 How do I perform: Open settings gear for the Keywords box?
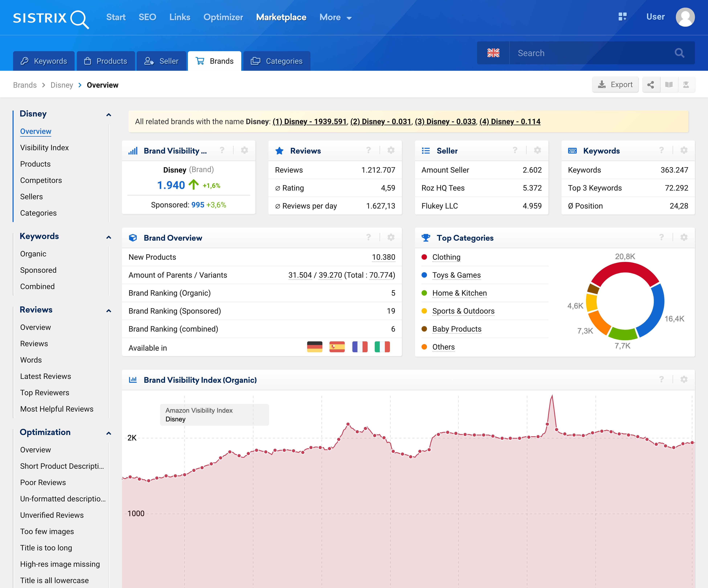click(684, 150)
